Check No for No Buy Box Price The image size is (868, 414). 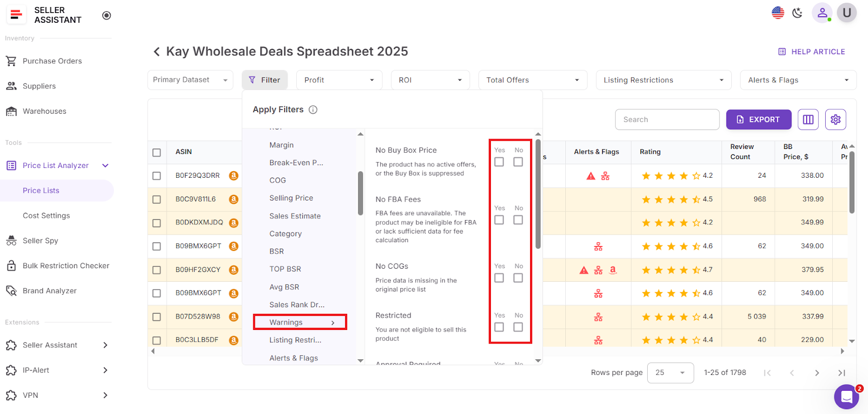point(518,162)
